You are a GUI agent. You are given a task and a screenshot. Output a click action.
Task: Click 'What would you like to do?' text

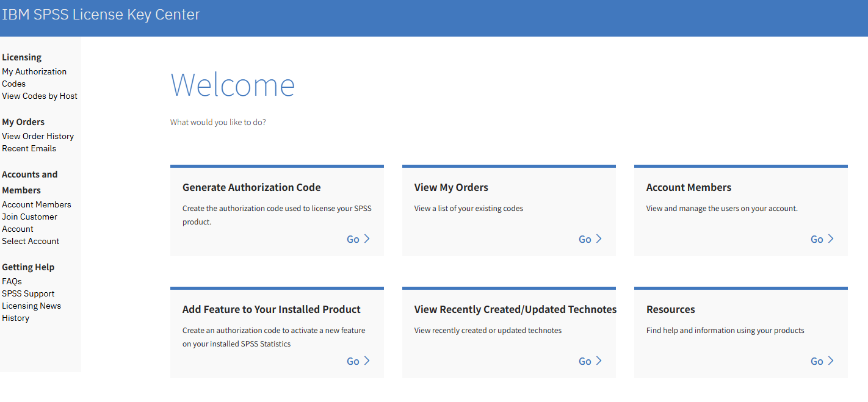218,122
